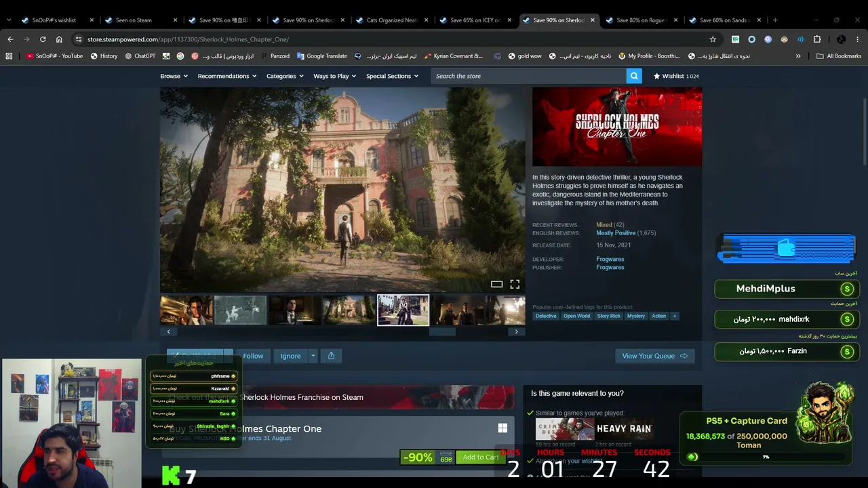The height and width of the screenshot is (488, 868).
Task: Focus the browser address bar URL
Action: (188, 39)
